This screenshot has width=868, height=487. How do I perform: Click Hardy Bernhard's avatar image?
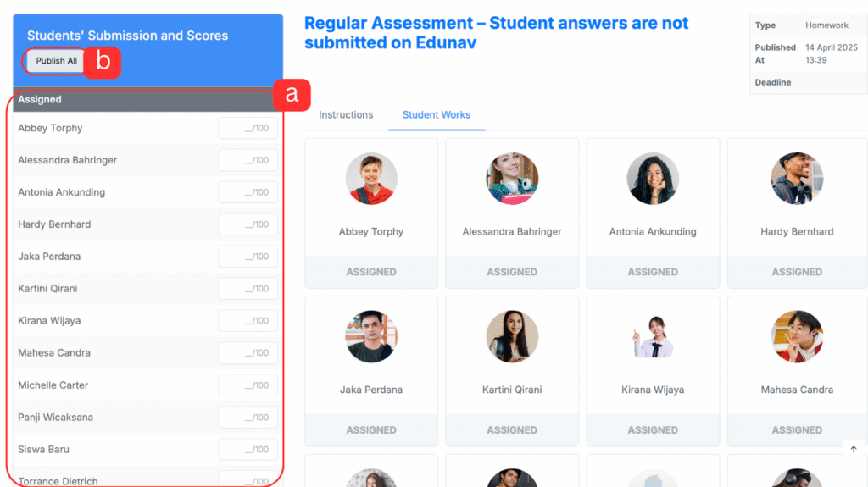coord(797,179)
